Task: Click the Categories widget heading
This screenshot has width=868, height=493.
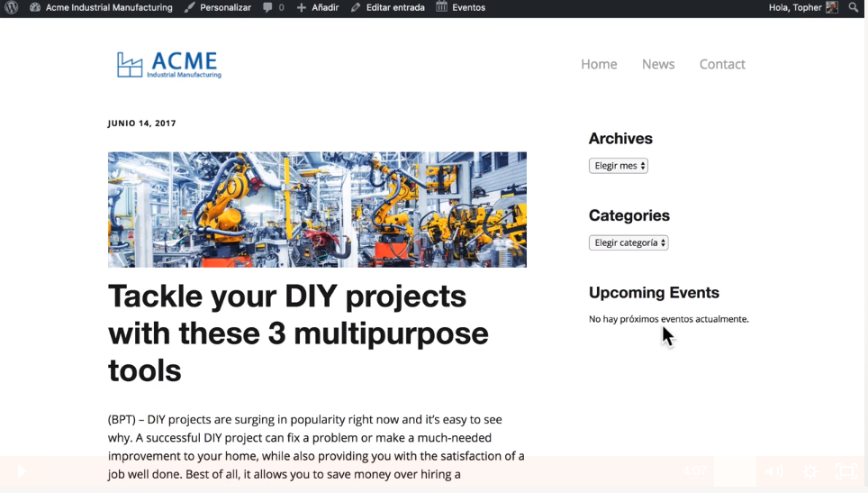Action: pyautogui.click(x=629, y=215)
